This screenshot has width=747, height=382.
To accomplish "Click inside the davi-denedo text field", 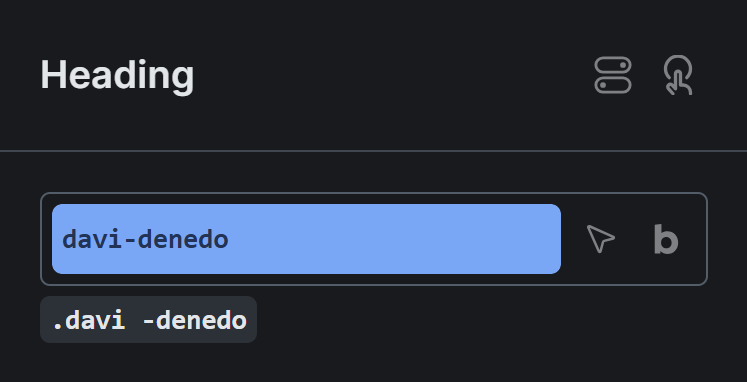I will coord(306,239).
